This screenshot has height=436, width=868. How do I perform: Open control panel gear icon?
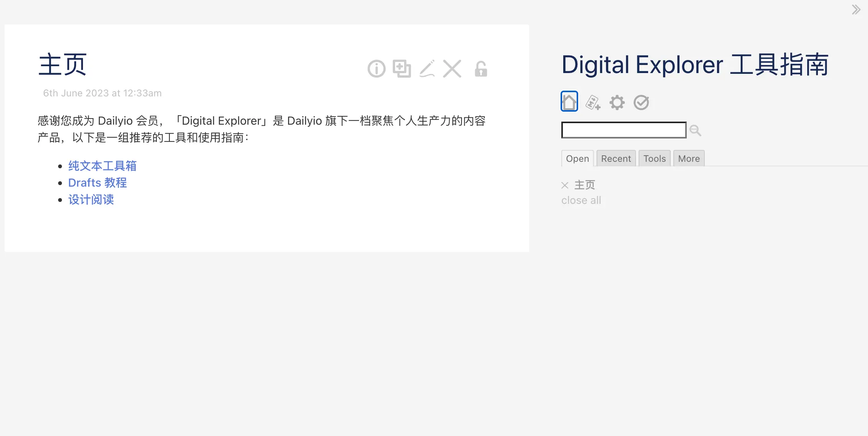coord(617,102)
